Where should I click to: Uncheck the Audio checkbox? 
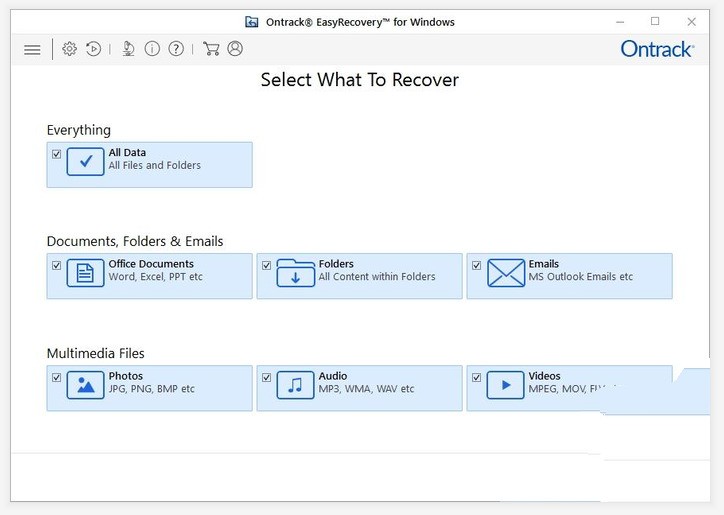266,377
